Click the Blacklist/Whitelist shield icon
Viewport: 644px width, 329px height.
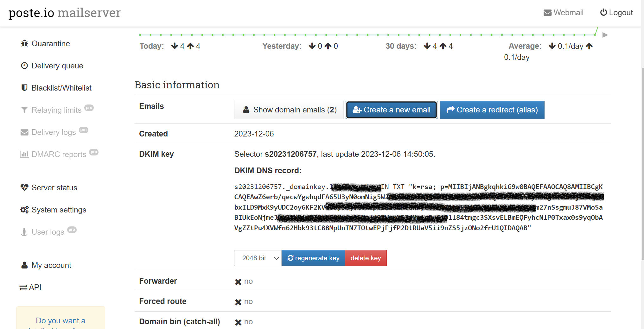coord(24,88)
